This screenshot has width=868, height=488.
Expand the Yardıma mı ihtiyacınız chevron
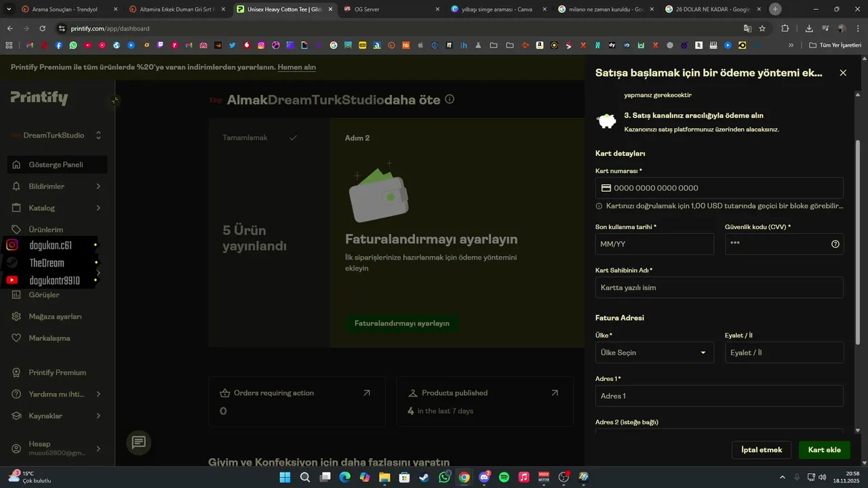point(98,394)
